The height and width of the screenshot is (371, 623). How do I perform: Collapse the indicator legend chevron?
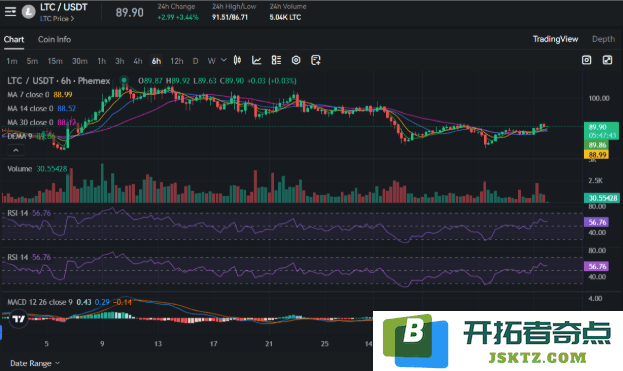16,150
